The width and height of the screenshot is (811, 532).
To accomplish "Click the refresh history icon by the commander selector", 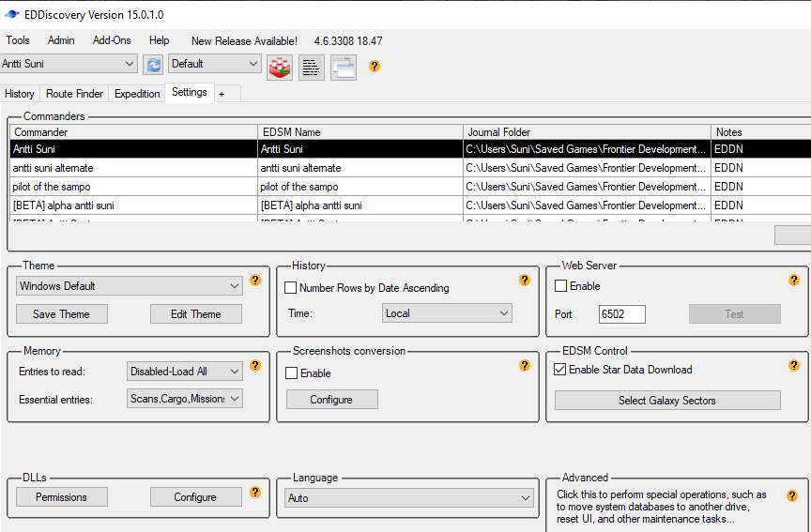I will coord(153,65).
